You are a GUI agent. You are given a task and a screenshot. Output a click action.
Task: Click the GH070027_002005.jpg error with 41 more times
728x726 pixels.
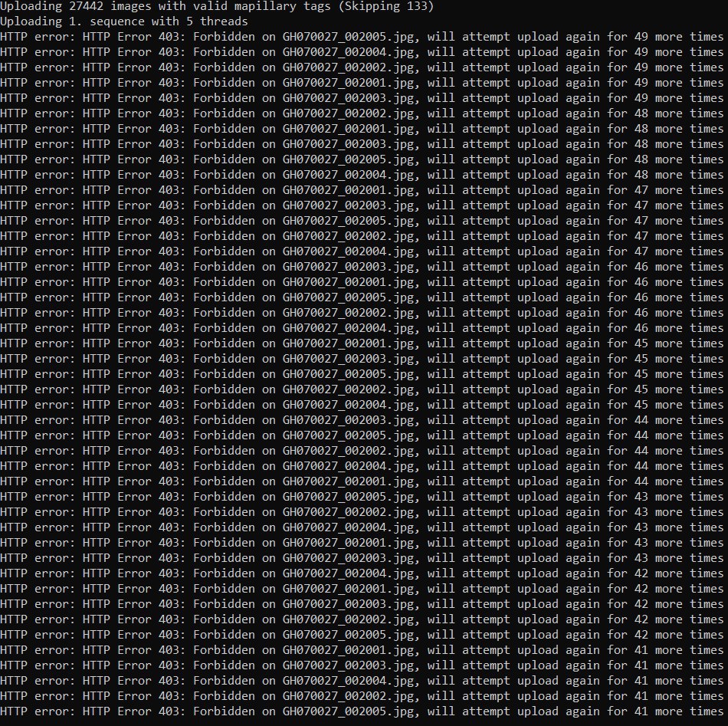[362, 711]
